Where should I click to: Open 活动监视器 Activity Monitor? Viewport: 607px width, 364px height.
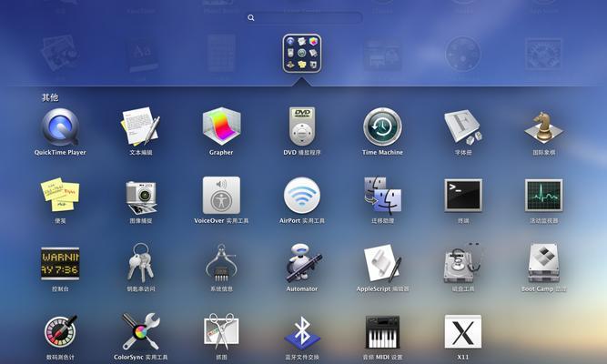point(543,195)
